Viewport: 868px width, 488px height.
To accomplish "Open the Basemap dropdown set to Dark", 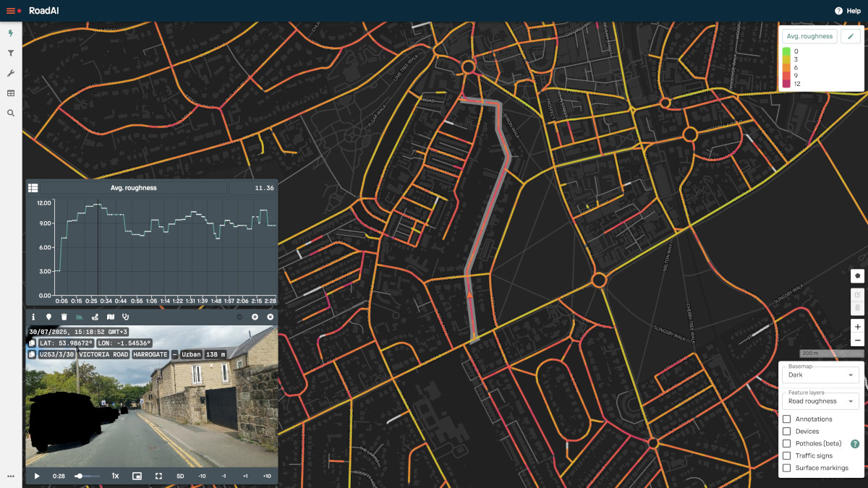I will click(x=820, y=375).
